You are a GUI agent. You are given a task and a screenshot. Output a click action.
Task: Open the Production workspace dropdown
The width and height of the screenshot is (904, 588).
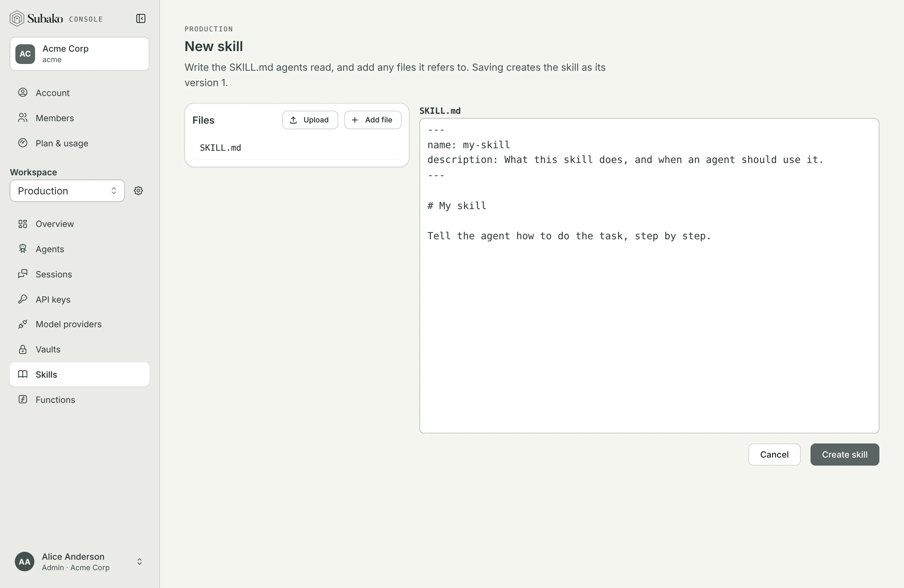tap(67, 191)
